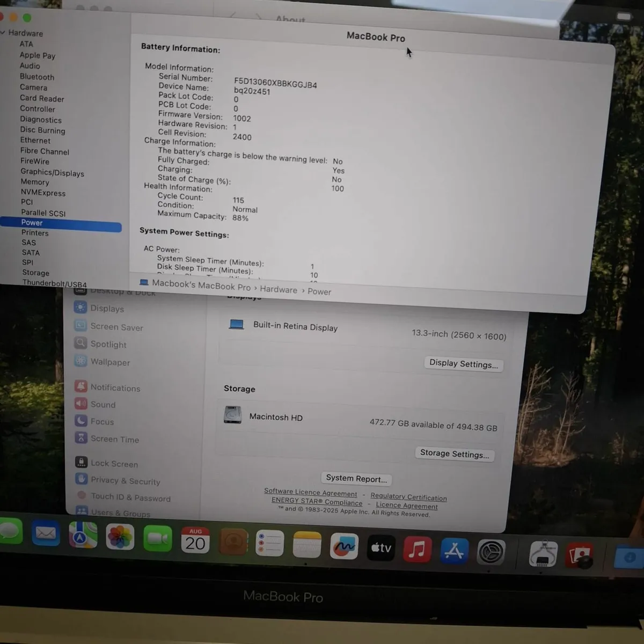644x644 pixels.
Task: Select NVMExpress entry
Action: tap(43, 193)
